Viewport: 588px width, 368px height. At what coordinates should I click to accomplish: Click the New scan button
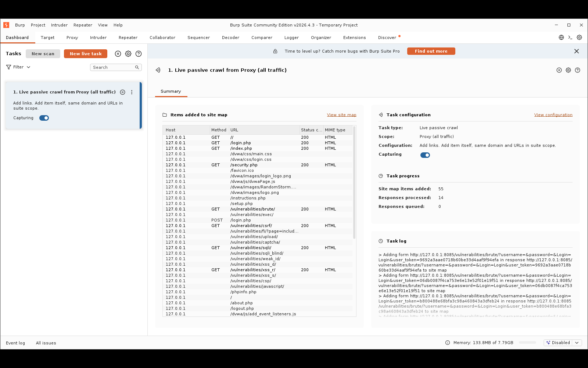tap(43, 54)
